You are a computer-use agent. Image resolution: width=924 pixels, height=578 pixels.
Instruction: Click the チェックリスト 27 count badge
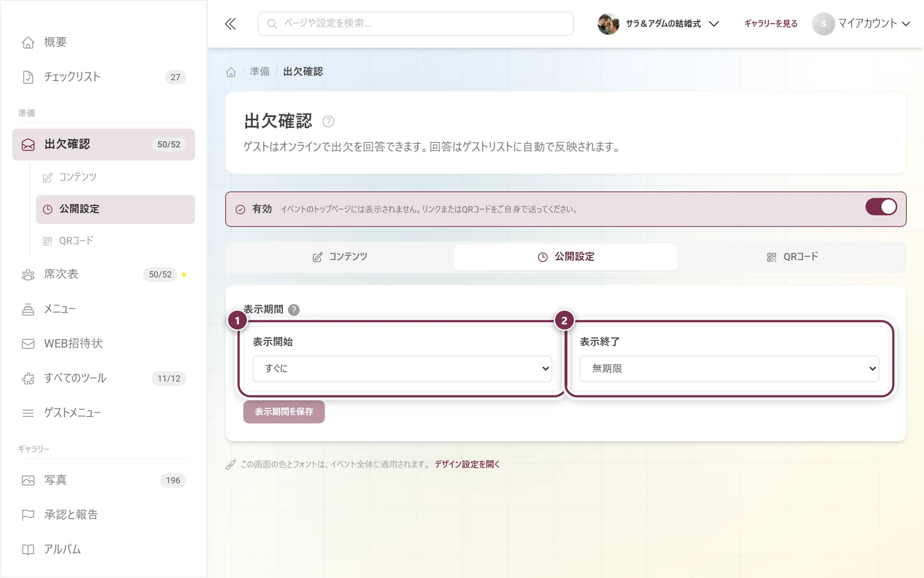click(x=176, y=77)
